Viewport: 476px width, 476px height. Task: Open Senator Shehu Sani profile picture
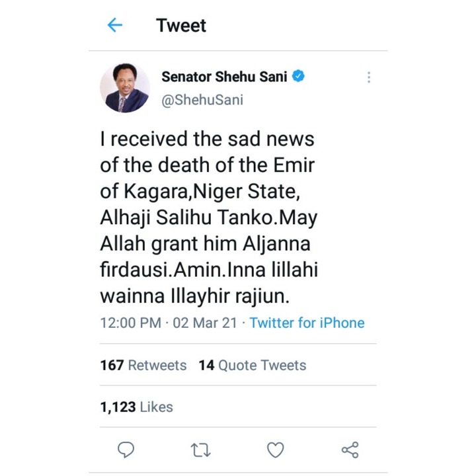(x=125, y=88)
